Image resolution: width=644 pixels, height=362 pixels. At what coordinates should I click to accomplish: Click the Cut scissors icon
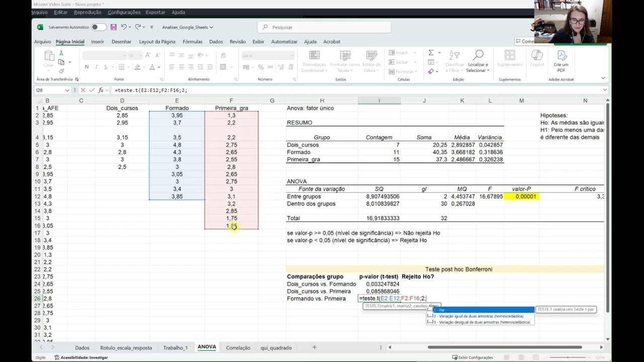pos(61,53)
